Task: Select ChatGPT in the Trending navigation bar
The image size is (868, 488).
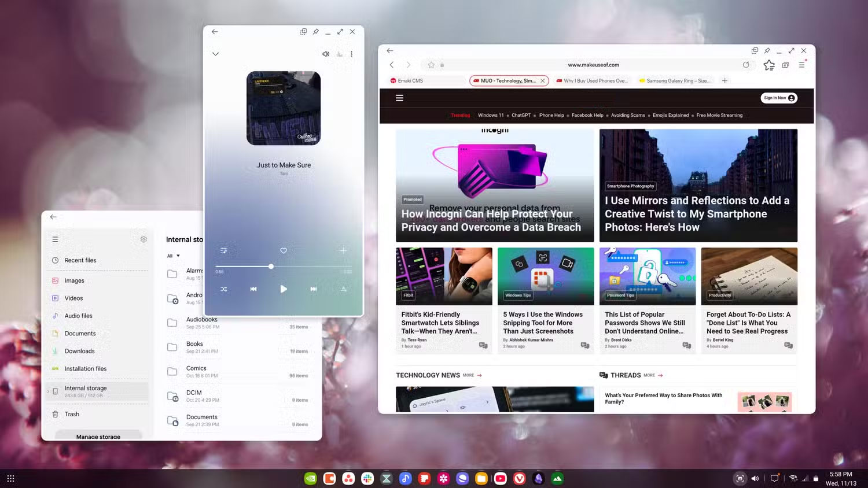Action: [x=521, y=115]
